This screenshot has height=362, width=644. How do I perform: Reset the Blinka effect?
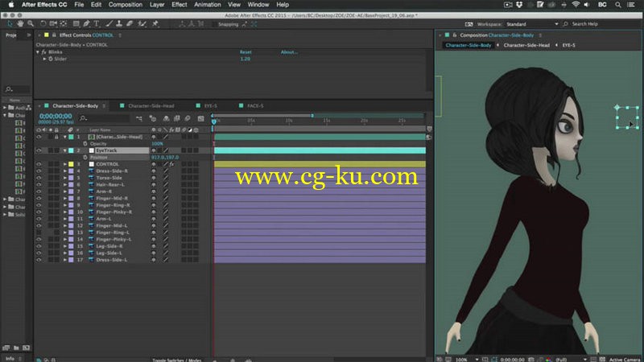click(x=246, y=52)
